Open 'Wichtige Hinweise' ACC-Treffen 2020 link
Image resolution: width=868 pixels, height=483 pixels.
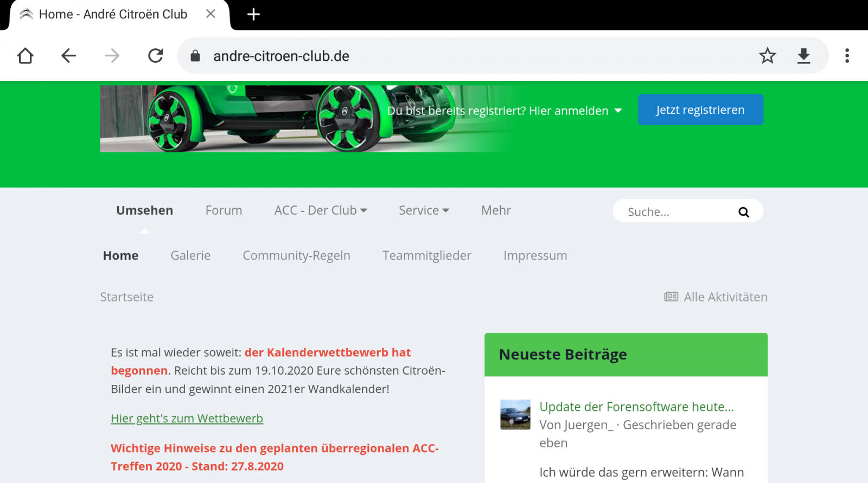click(x=275, y=457)
